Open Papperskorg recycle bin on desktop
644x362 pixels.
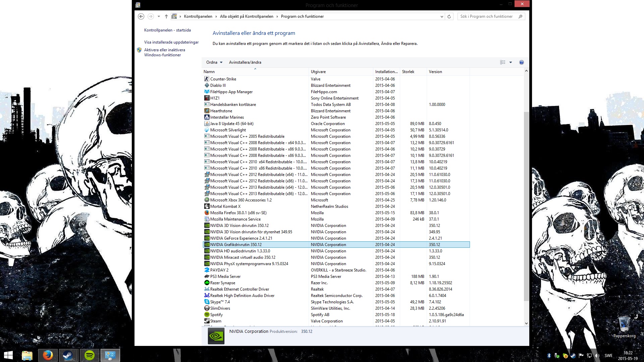click(624, 327)
